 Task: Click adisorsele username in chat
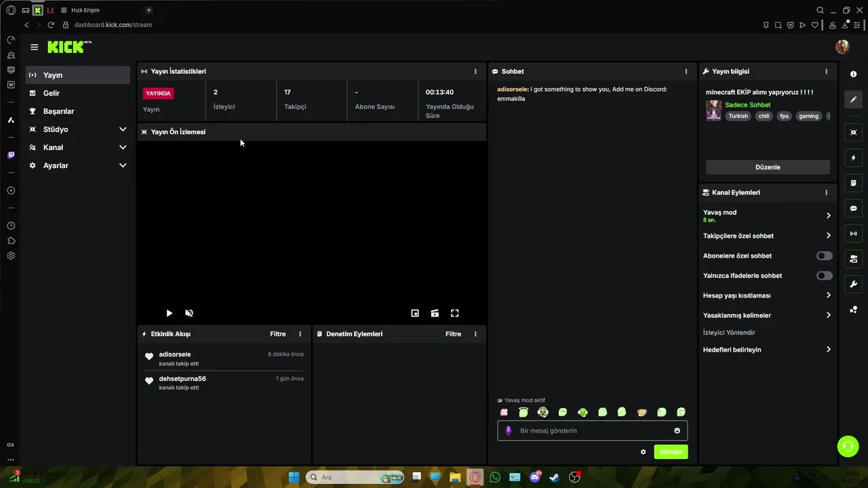click(512, 89)
